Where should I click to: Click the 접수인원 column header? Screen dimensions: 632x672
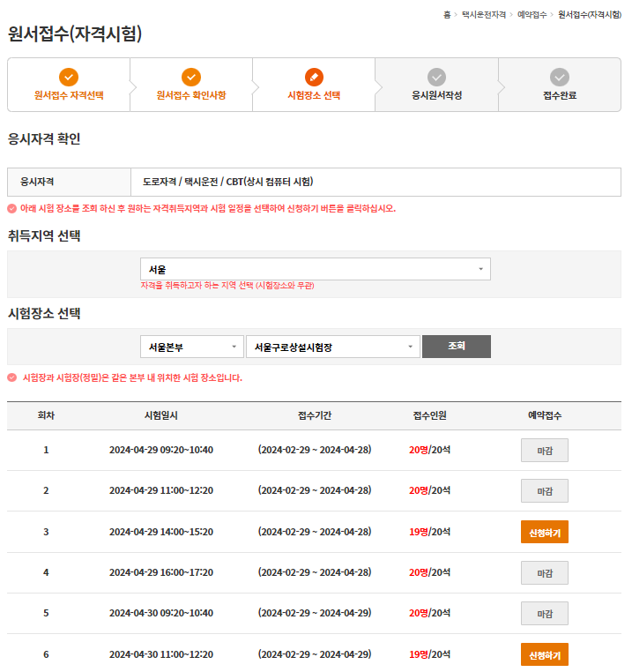coord(430,415)
